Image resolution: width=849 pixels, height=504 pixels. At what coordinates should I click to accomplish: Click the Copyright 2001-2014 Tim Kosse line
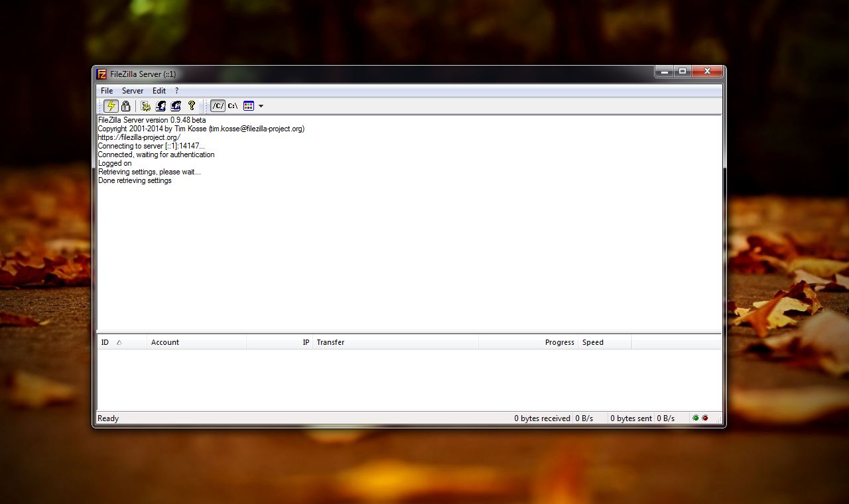click(201, 129)
